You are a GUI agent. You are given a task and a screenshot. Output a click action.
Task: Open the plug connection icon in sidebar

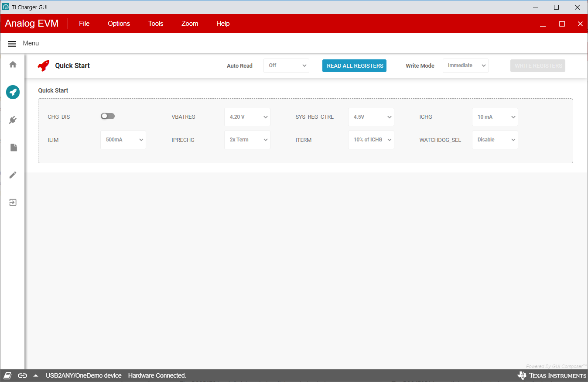[x=13, y=120]
